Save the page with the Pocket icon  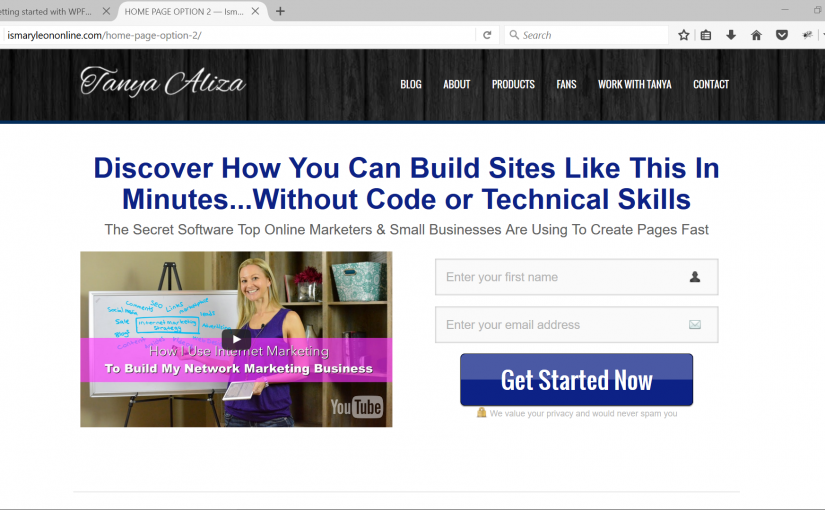[x=782, y=35]
